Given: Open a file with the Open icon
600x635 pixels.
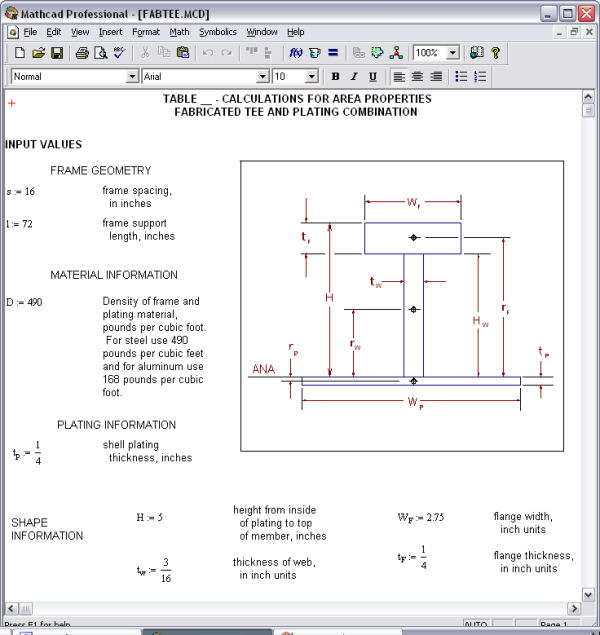Looking at the screenshot, I should 38,53.
